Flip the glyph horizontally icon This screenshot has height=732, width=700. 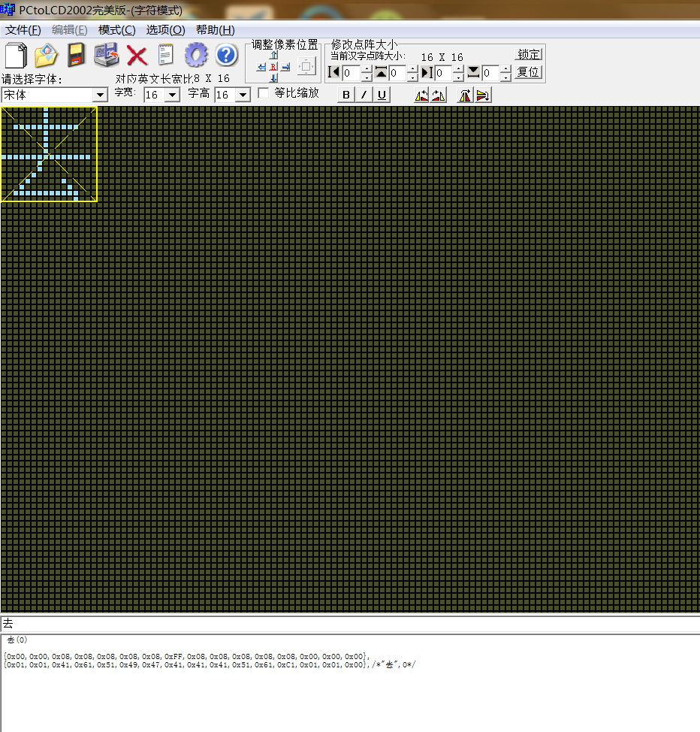pyautogui.click(x=465, y=95)
